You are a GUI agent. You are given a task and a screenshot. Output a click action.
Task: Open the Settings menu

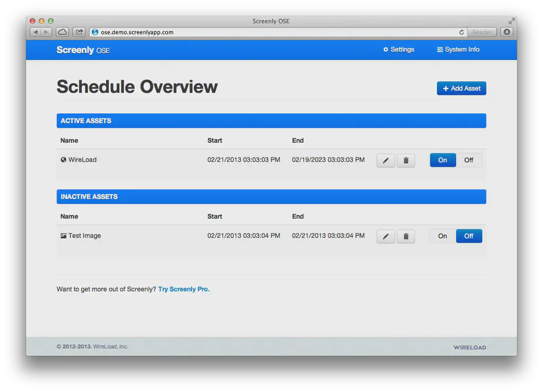399,49
